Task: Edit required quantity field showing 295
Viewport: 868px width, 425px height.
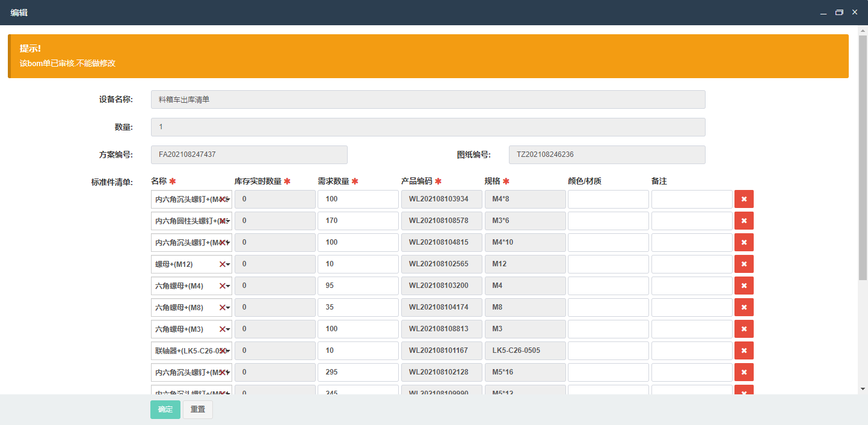Action: click(358, 372)
